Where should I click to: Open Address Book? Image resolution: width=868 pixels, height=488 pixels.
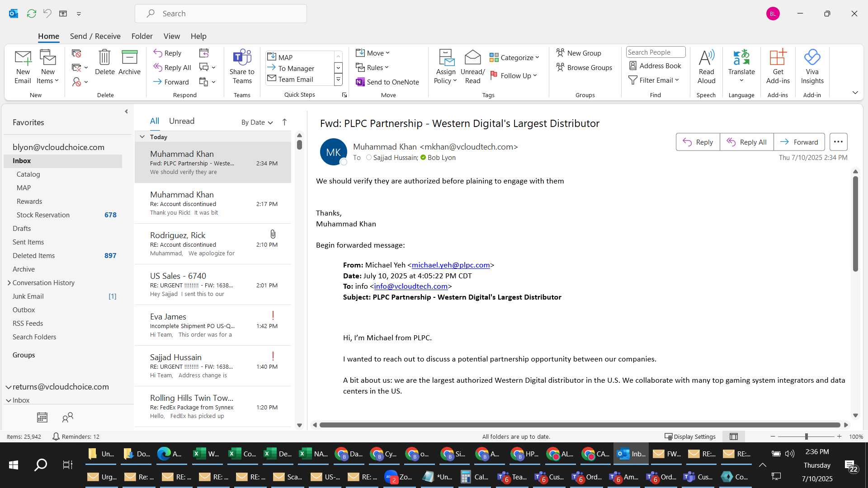point(655,66)
